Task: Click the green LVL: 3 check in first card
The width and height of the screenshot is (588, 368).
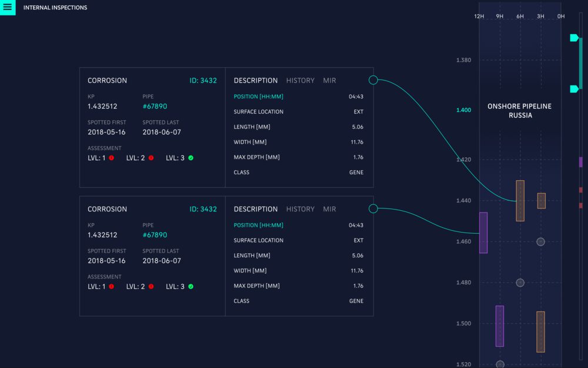Action: 191,158
